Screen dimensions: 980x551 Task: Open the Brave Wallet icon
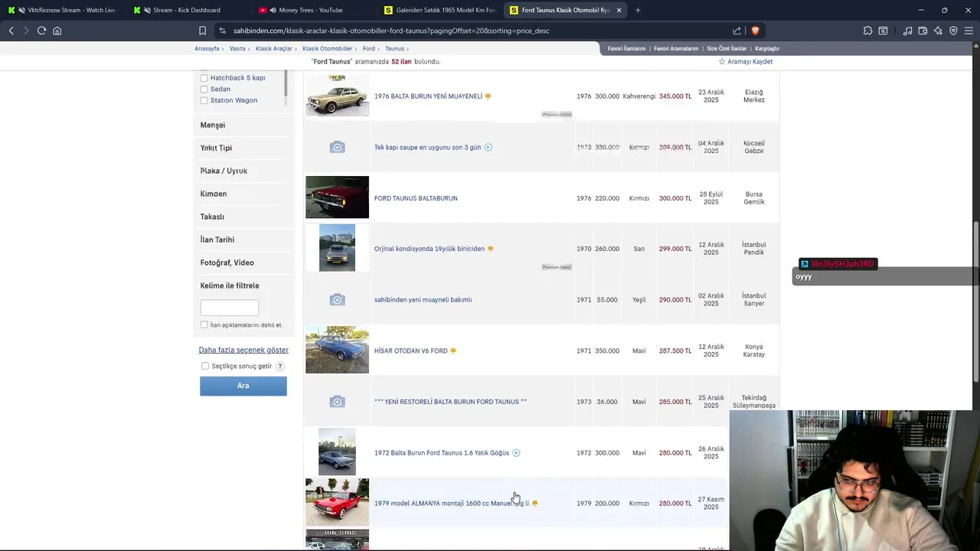[923, 31]
